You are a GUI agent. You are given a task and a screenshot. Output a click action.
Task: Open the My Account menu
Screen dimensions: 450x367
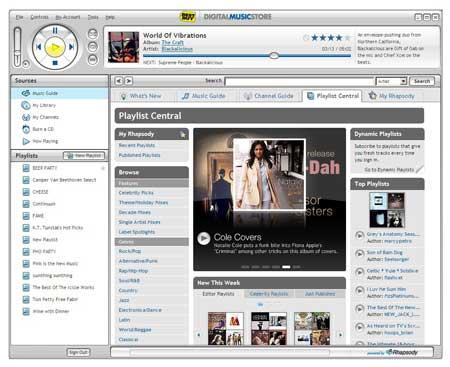point(68,17)
